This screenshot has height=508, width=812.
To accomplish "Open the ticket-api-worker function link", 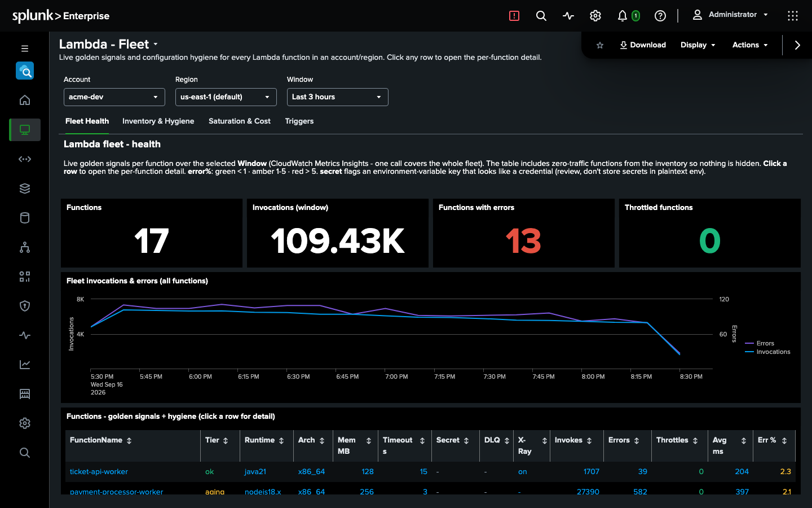I will pos(99,472).
